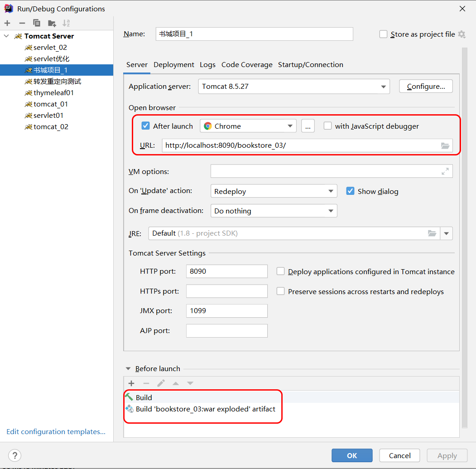Screen dimensions: 476x469
Task: Switch to Code Coverage tab
Action: click(247, 65)
